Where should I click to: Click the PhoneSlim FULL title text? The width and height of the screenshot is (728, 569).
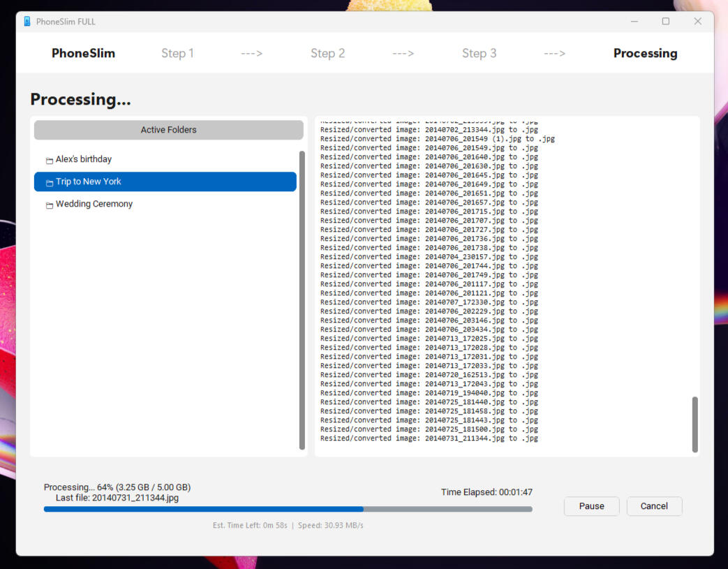66,22
